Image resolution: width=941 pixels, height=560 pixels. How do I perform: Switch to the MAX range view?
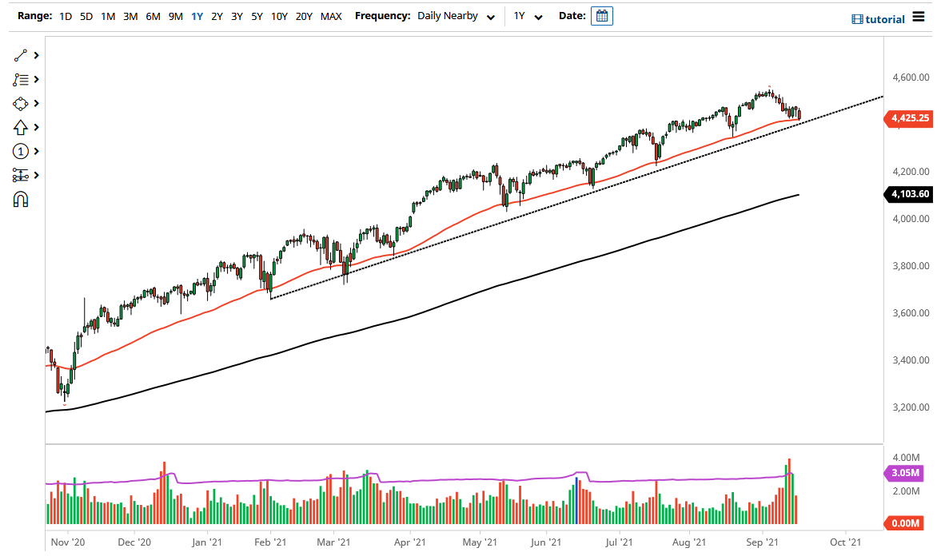331,15
